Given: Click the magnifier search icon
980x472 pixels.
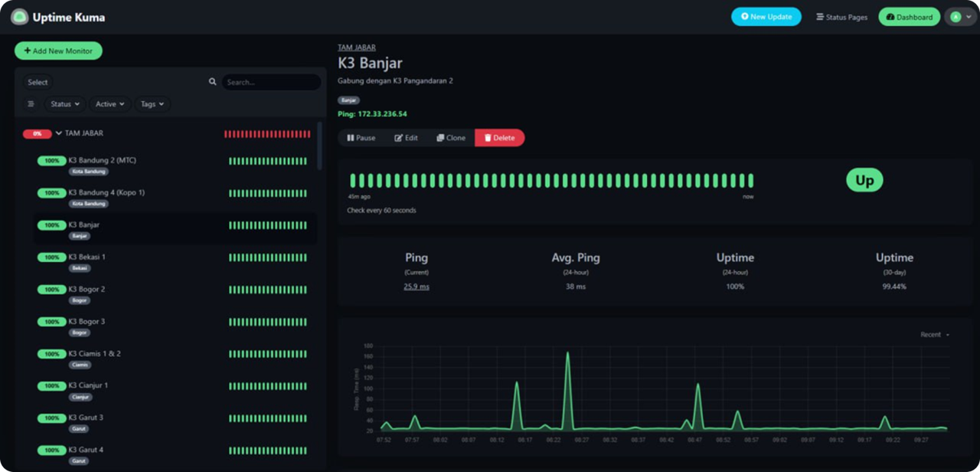Looking at the screenshot, I should click(x=213, y=82).
